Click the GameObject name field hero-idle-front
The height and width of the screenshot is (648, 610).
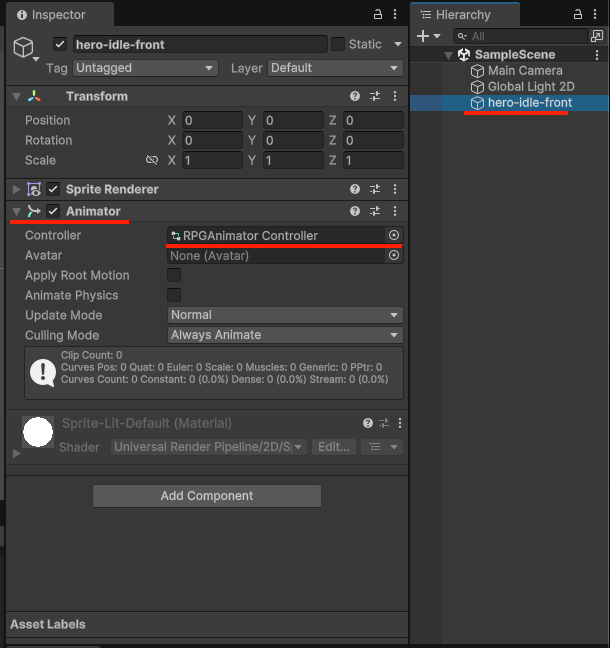point(200,44)
